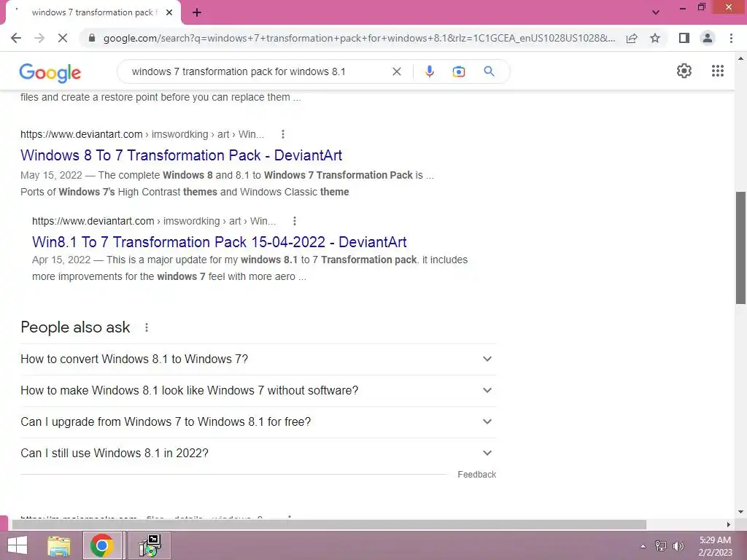Share this page icon in address bar
The image size is (747, 560).
pyautogui.click(x=632, y=38)
